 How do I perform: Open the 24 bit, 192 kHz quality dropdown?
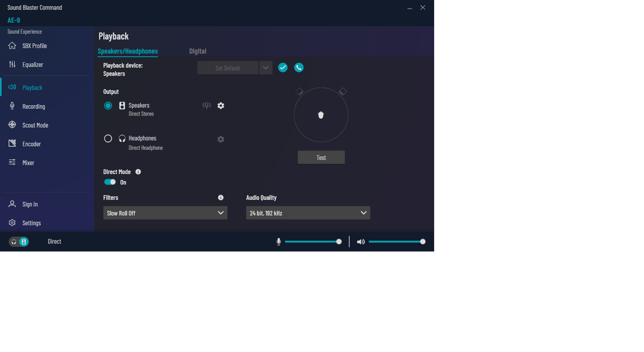[308, 213]
